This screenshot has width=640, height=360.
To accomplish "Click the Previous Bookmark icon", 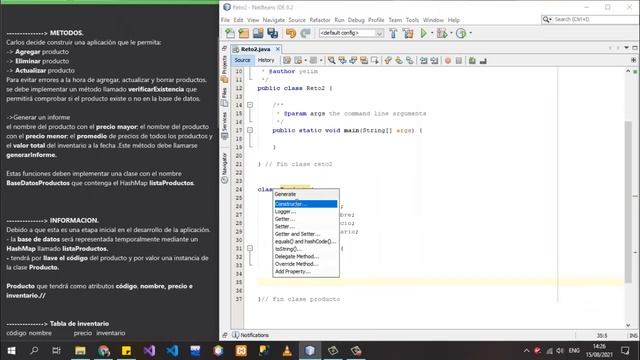I will pyautogui.click(x=388, y=60).
